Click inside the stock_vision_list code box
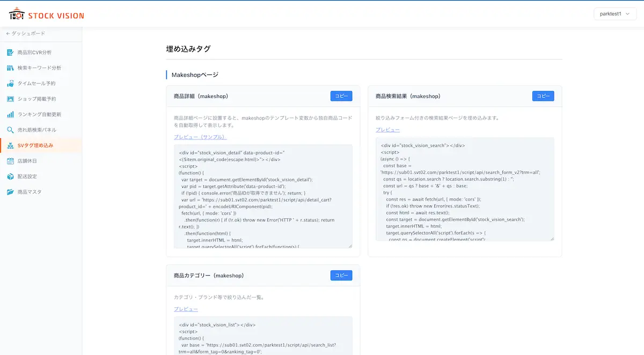This screenshot has height=355, width=644. [263, 335]
